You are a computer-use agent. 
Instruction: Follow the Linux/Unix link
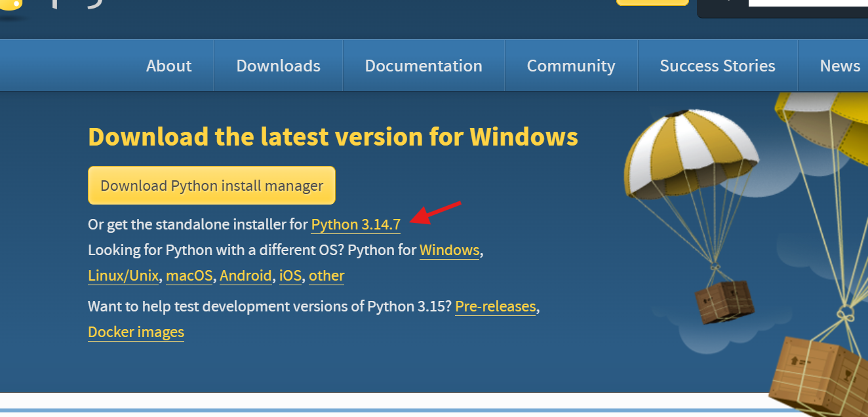123,275
